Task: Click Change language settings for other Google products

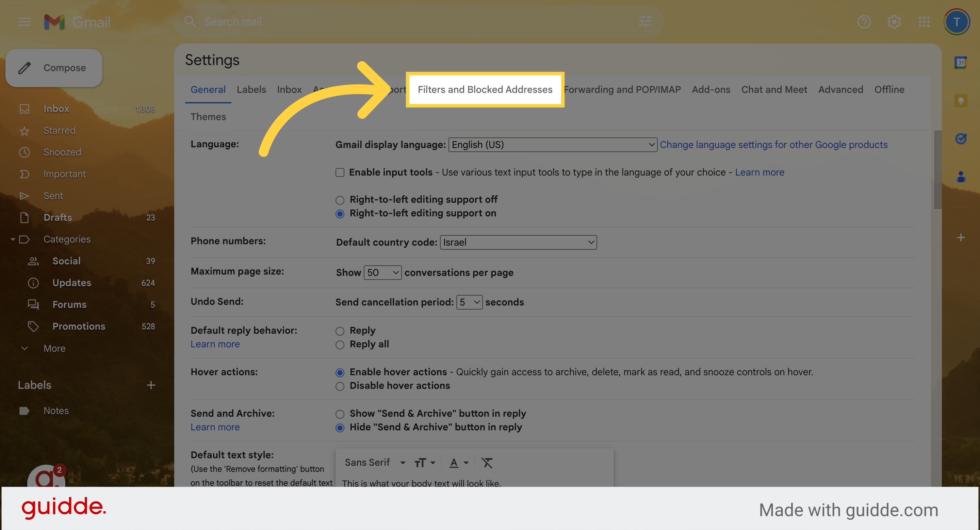Action: click(774, 145)
